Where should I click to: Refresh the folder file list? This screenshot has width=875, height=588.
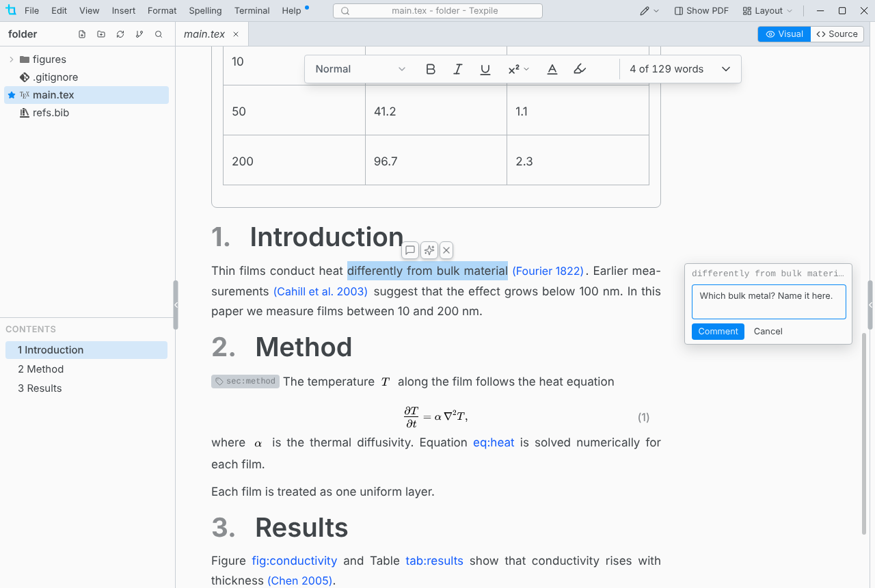point(120,34)
